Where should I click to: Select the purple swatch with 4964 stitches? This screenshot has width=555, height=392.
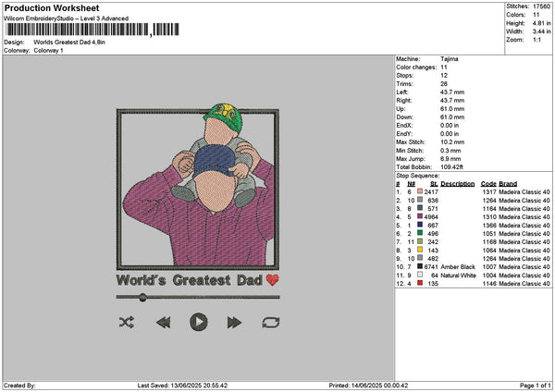coord(420,216)
